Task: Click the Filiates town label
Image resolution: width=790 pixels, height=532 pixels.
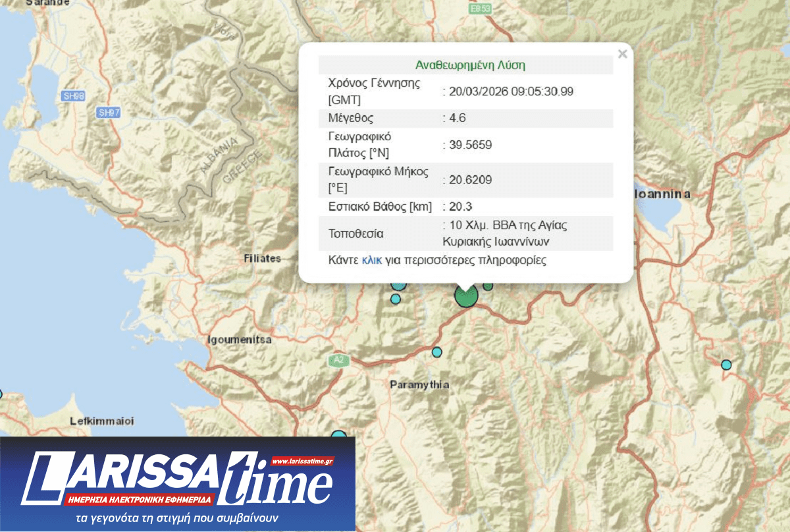Action: [262, 258]
